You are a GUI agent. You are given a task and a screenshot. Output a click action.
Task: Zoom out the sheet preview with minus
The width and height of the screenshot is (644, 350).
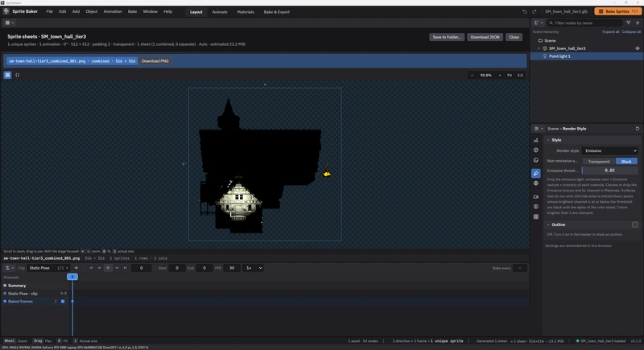[472, 75]
